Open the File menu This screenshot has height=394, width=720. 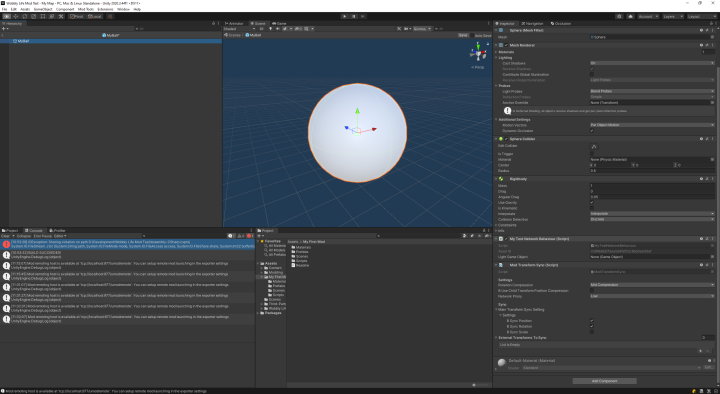(5, 9)
